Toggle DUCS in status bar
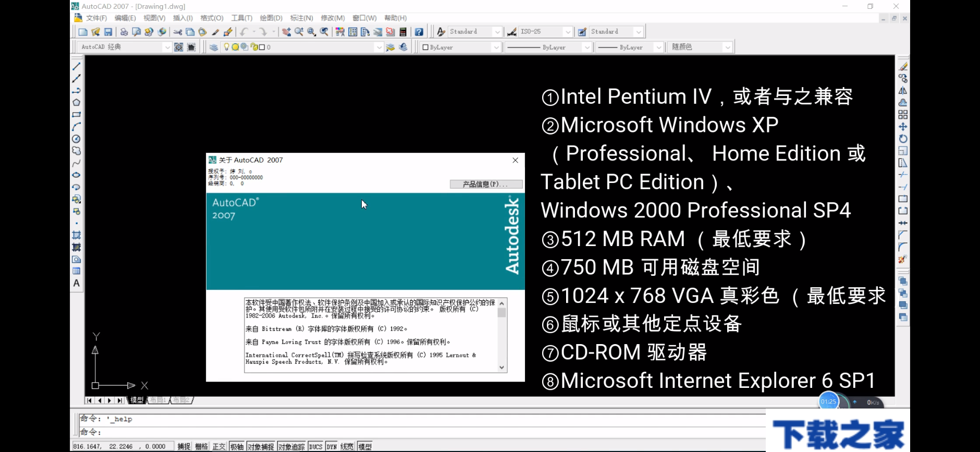This screenshot has width=980, height=452. (316, 446)
